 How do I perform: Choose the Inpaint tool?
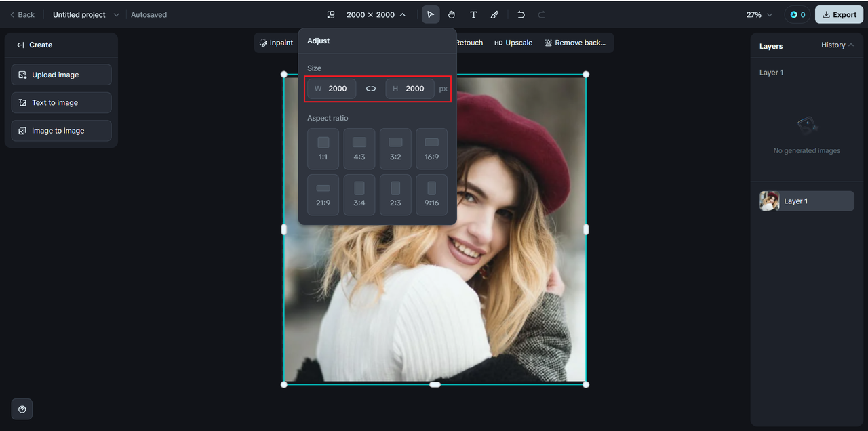(x=276, y=43)
